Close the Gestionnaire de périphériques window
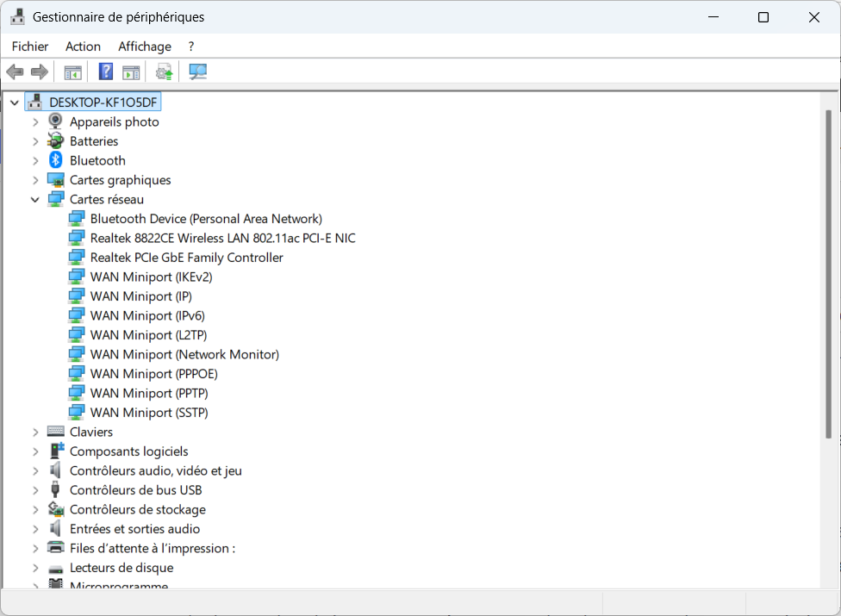841x616 pixels. click(813, 17)
